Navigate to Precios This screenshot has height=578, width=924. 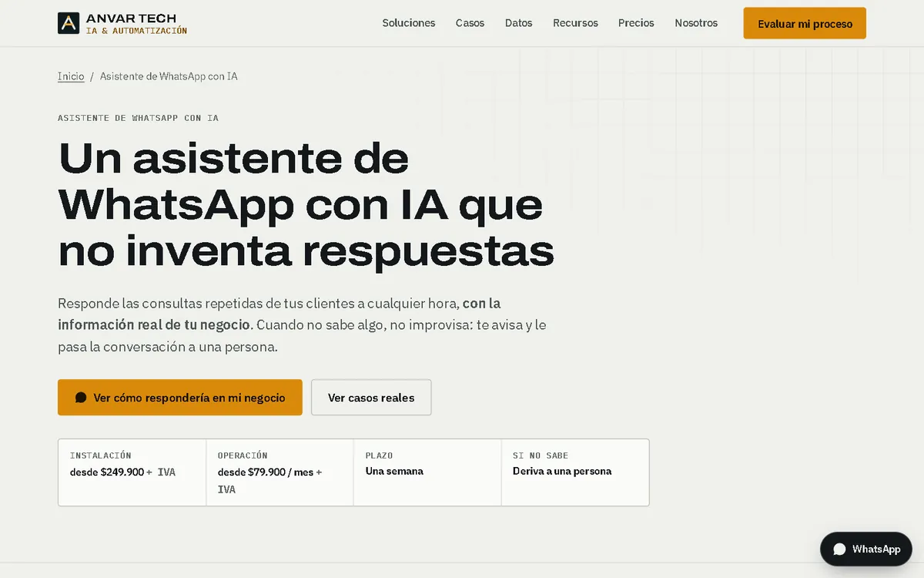(x=636, y=23)
